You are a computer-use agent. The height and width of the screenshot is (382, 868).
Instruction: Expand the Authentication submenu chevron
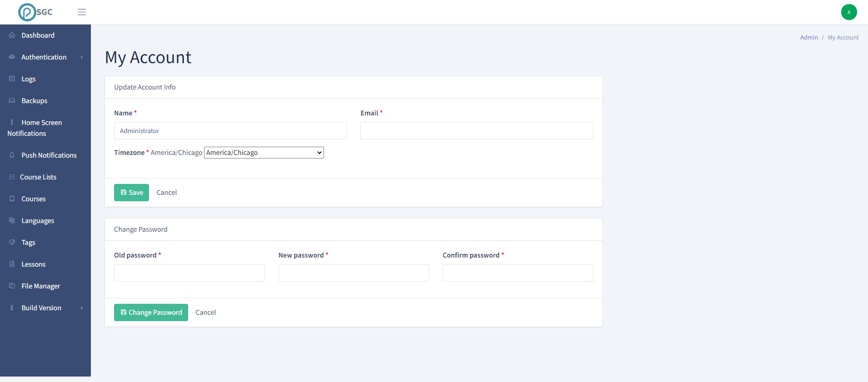[82, 57]
